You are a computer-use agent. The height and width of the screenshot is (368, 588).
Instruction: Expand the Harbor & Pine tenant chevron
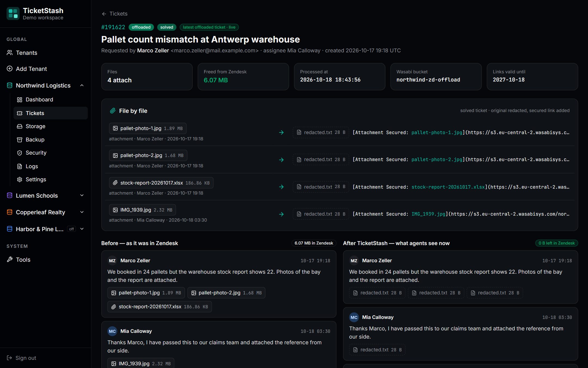[x=82, y=229]
